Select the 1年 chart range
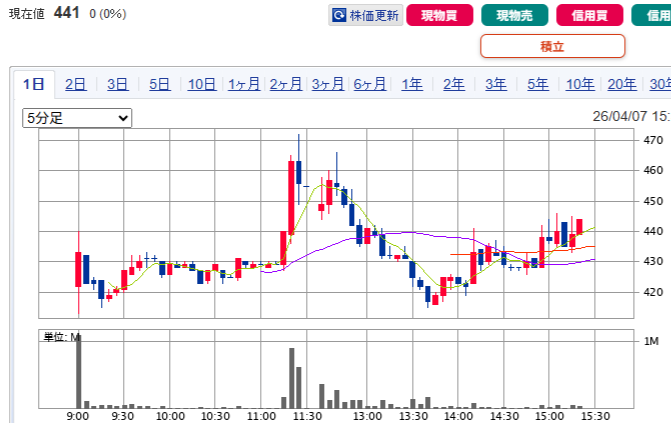The image size is (671, 423). tap(412, 84)
